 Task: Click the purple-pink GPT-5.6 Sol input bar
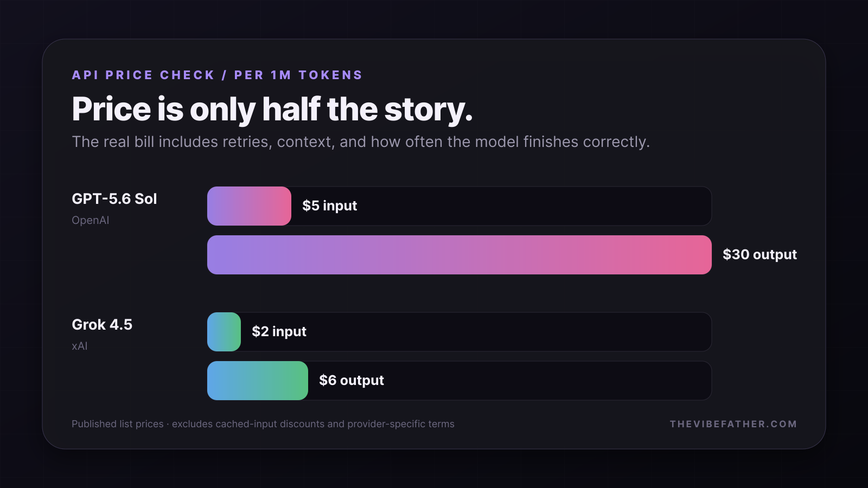pos(249,206)
